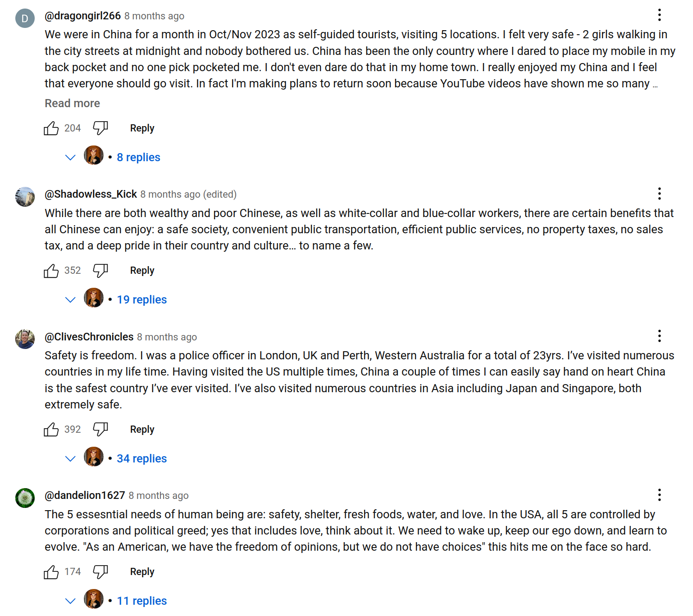Open options menu for @dragongirl266 comment
This screenshot has width=693, height=616.
[659, 15]
